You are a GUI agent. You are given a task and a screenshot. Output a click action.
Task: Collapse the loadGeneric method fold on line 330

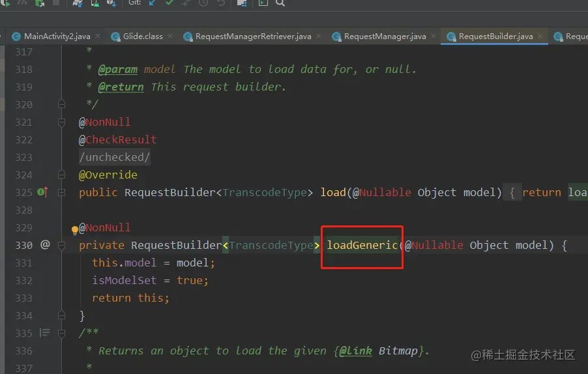(x=62, y=246)
